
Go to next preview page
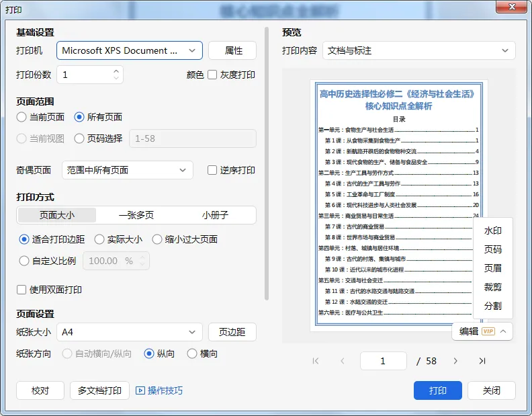point(455,361)
